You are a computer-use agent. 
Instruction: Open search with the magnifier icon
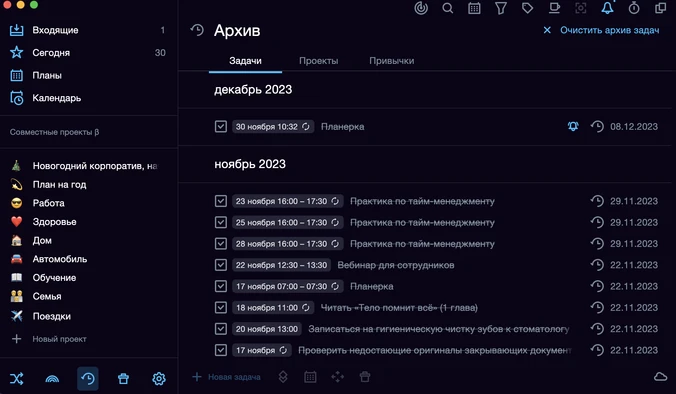(x=448, y=8)
